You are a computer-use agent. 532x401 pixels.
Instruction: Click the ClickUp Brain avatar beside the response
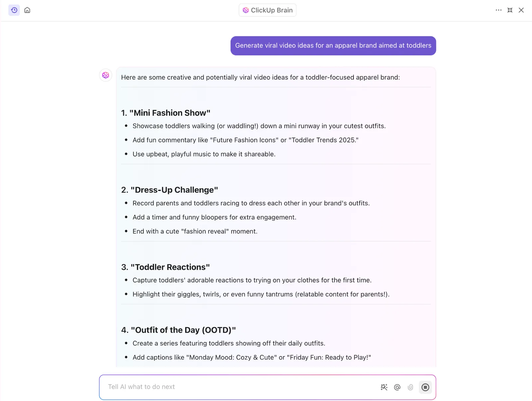tap(106, 75)
